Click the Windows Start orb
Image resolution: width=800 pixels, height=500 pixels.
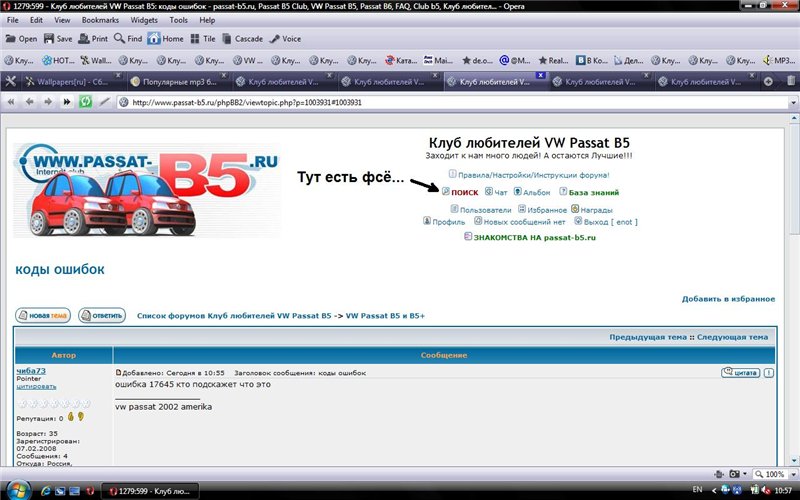click(17, 490)
